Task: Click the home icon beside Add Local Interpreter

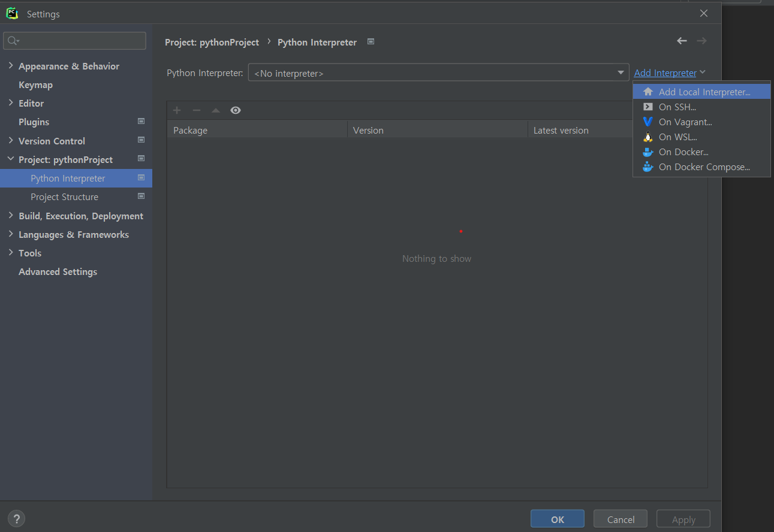Action: (x=647, y=92)
